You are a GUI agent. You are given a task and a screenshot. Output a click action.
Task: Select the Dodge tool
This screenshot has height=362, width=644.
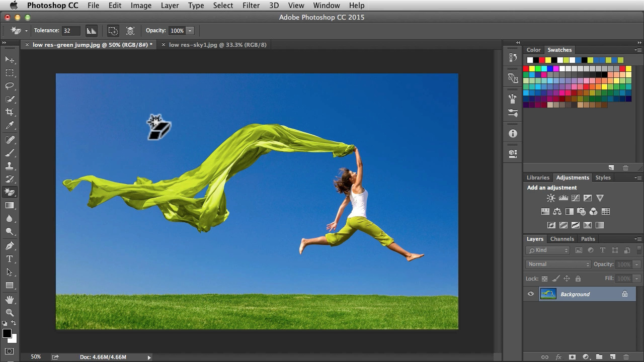point(10,231)
